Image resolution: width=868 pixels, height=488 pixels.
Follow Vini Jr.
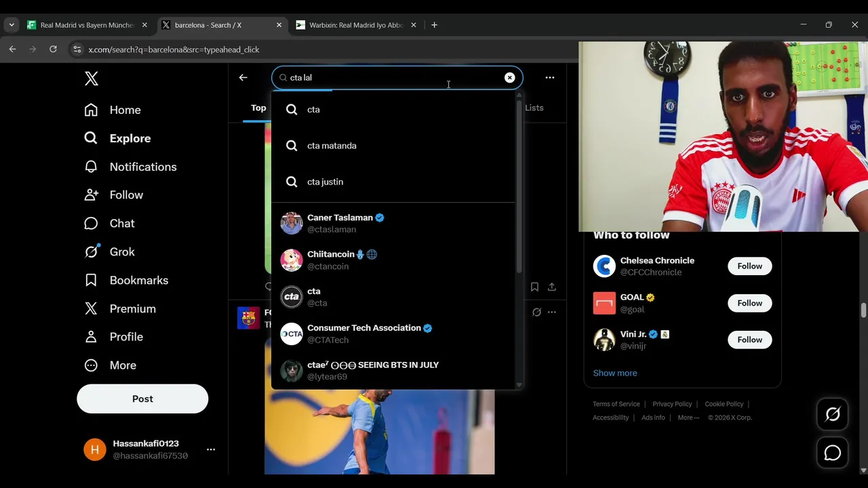[750, 340]
